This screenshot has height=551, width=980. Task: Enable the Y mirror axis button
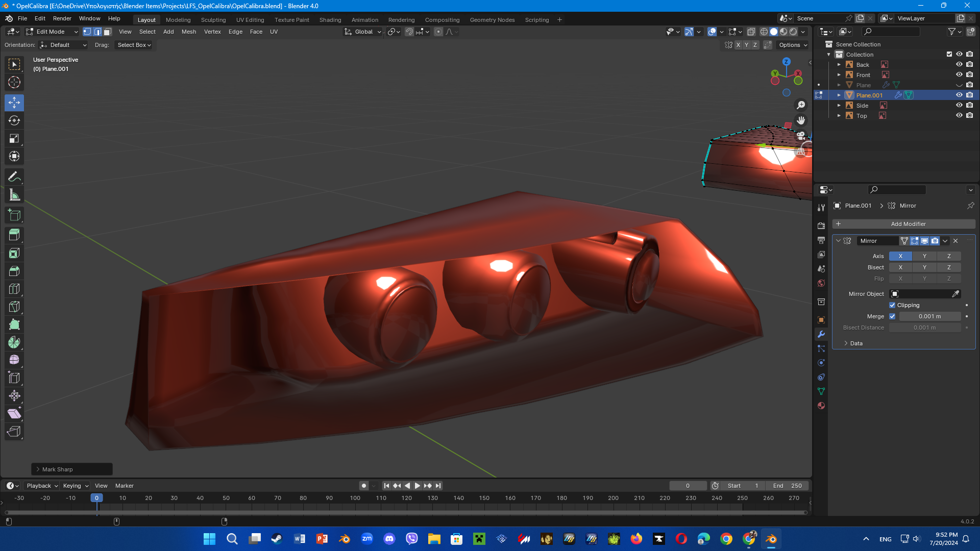point(924,256)
